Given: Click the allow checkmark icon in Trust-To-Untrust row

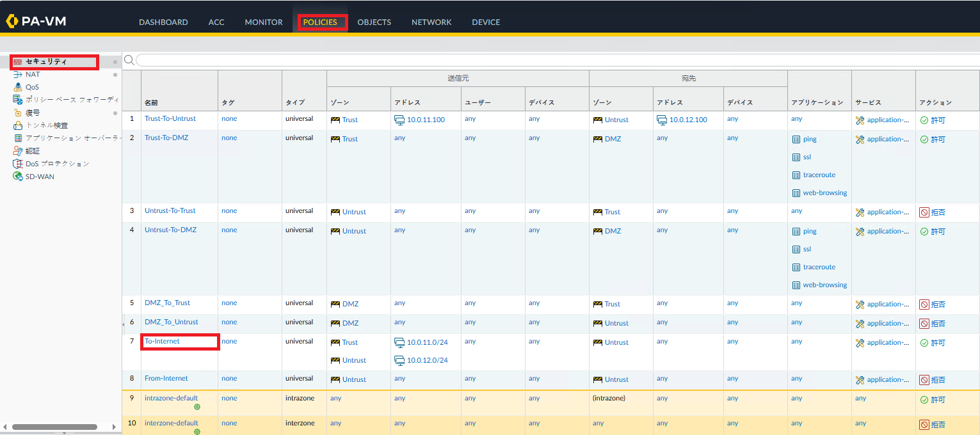Looking at the screenshot, I should point(924,120).
